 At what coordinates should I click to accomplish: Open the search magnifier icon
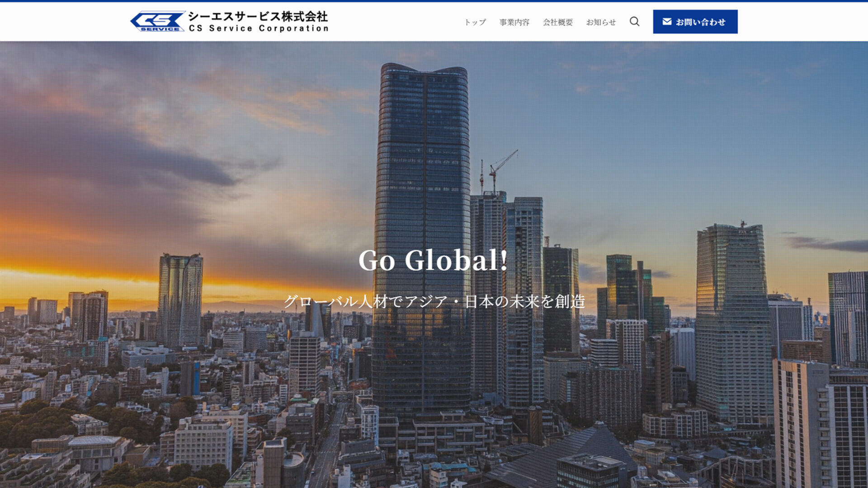point(634,22)
